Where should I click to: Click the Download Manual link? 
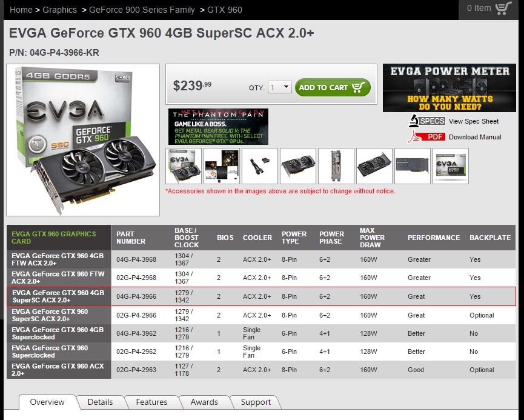click(x=475, y=137)
